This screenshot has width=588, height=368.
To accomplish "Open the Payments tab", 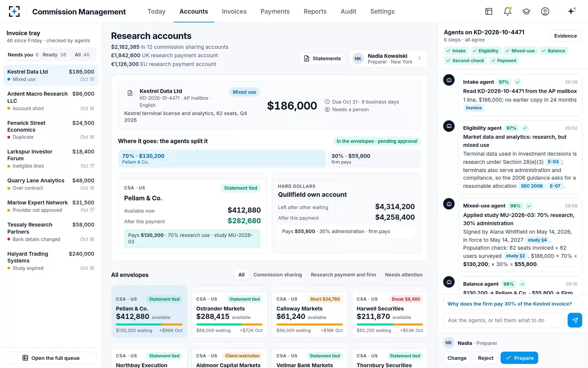I will [x=275, y=11].
